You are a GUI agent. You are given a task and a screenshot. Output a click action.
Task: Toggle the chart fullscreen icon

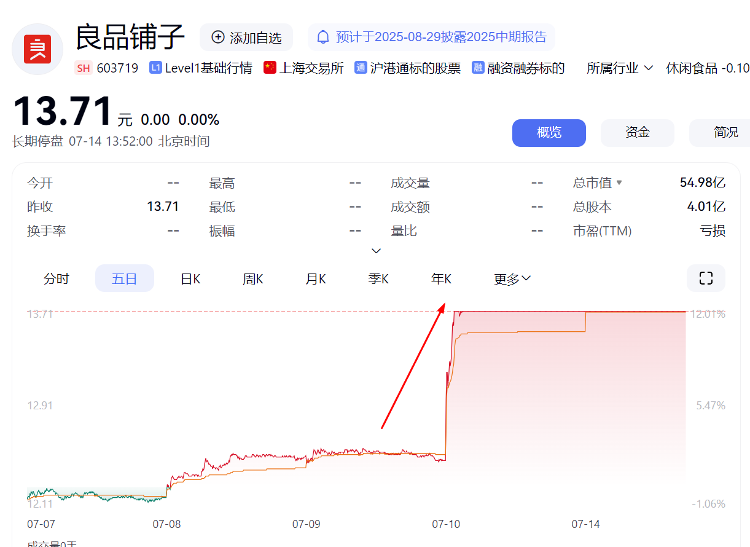click(706, 278)
